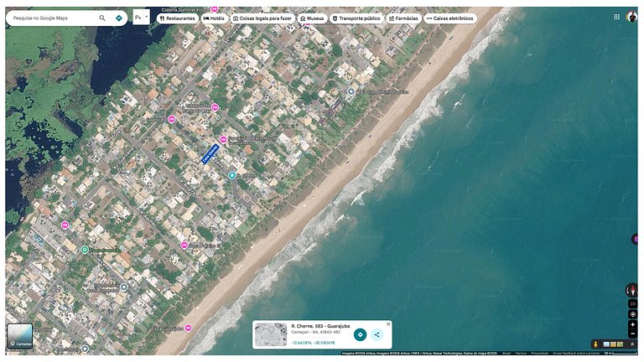This screenshot has height=362, width=644.
Task: Filter map by Hotéis
Action: tap(214, 18)
